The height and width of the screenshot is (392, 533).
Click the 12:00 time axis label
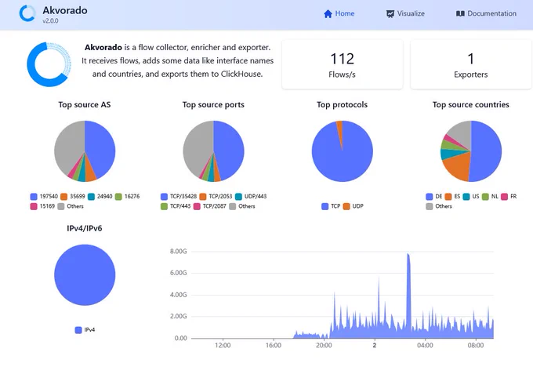click(223, 346)
